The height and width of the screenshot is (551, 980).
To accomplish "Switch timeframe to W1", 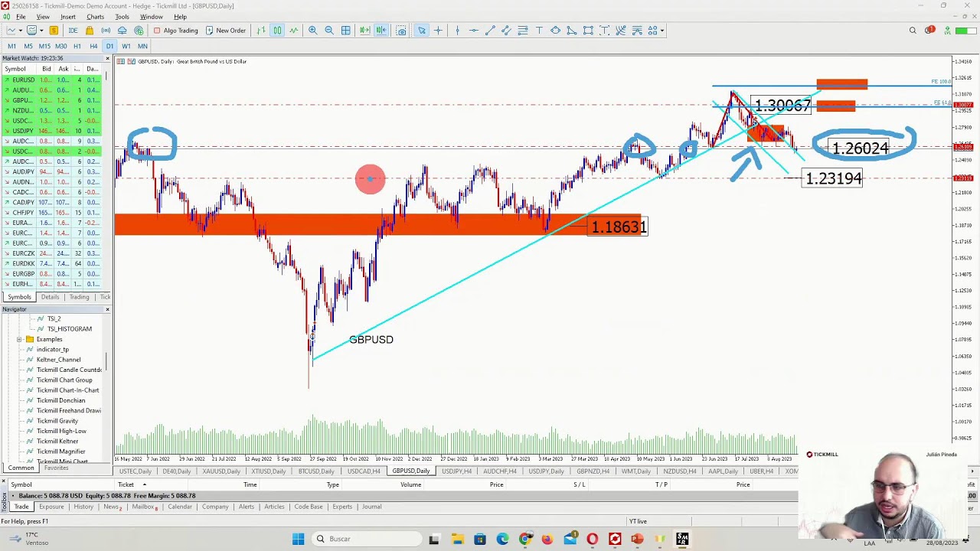I will pos(126,46).
